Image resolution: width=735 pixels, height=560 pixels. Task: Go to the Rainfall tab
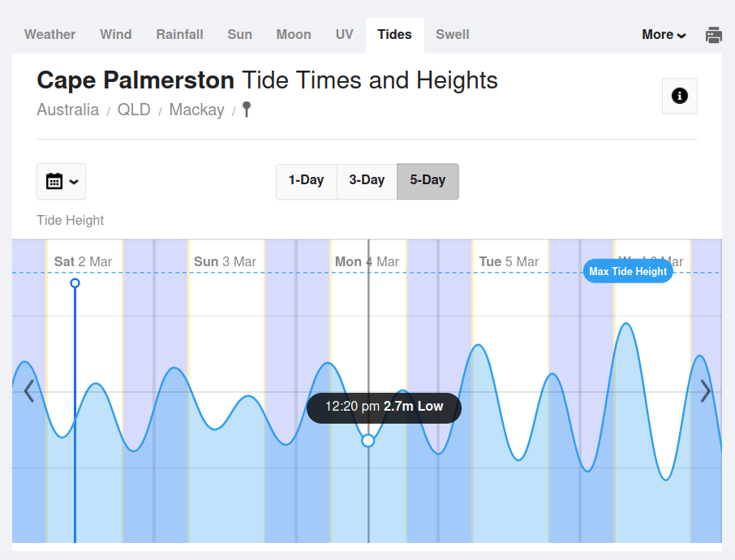pyautogui.click(x=180, y=35)
